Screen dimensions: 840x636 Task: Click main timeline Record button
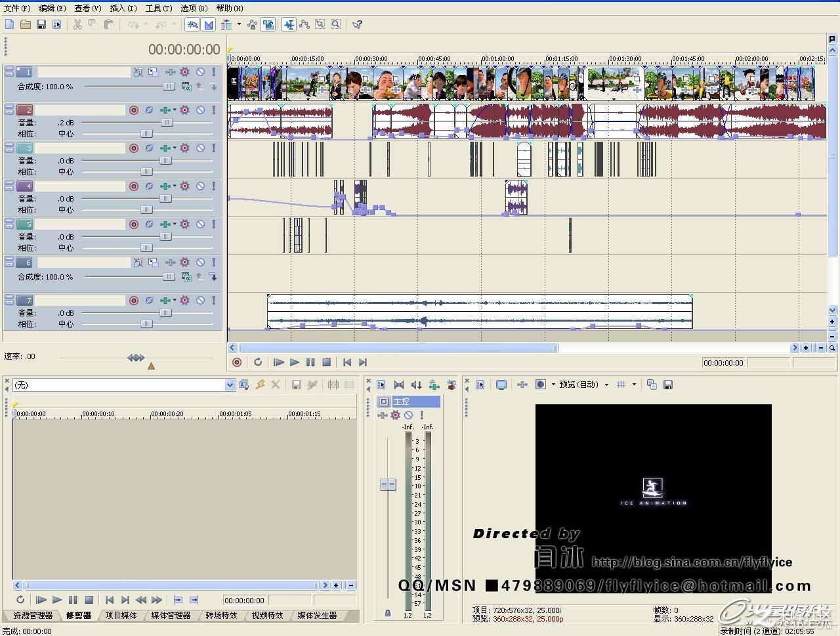(237, 362)
